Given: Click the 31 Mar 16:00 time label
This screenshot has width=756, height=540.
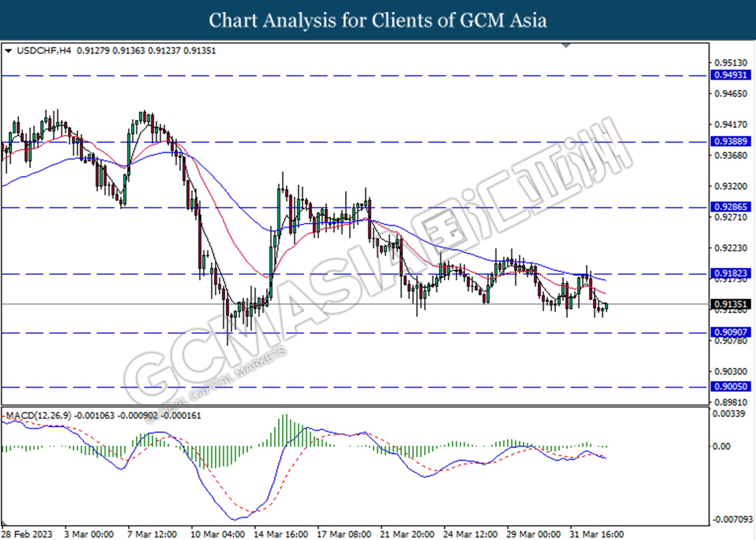Looking at the screenshot, I should [x=597, y=534].
